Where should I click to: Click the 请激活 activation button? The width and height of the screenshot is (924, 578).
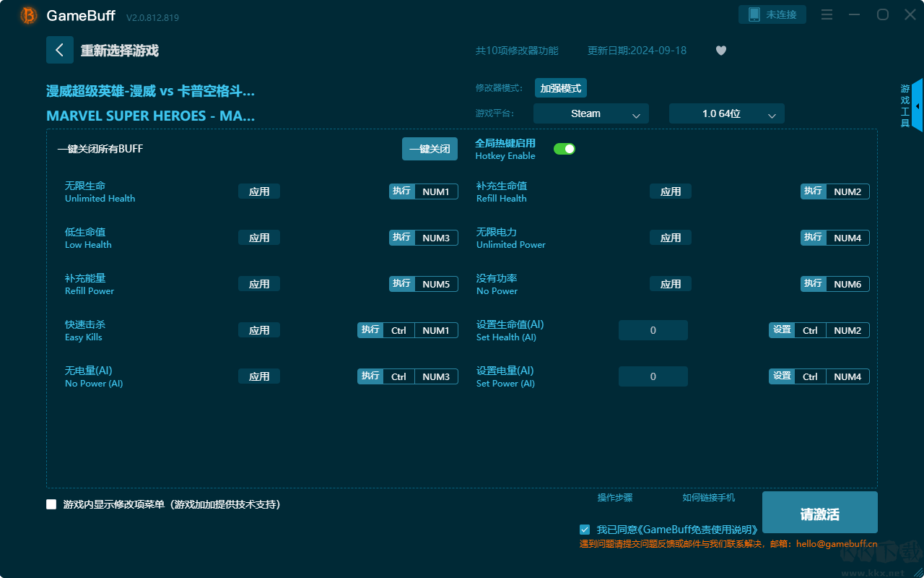click(820, 512)
